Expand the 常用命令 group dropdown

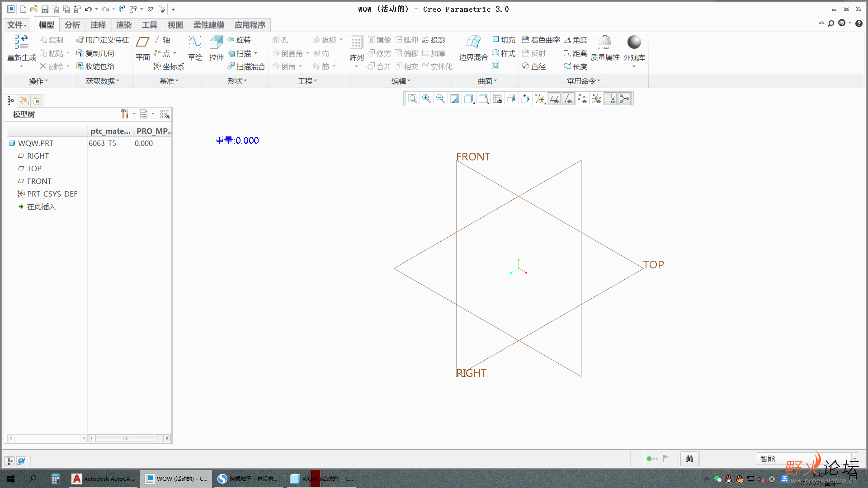coord(584,81)
